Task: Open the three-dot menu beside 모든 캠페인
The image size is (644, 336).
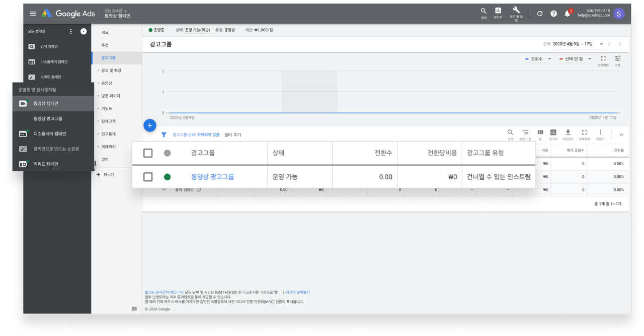Action: (x=70, y=31)
